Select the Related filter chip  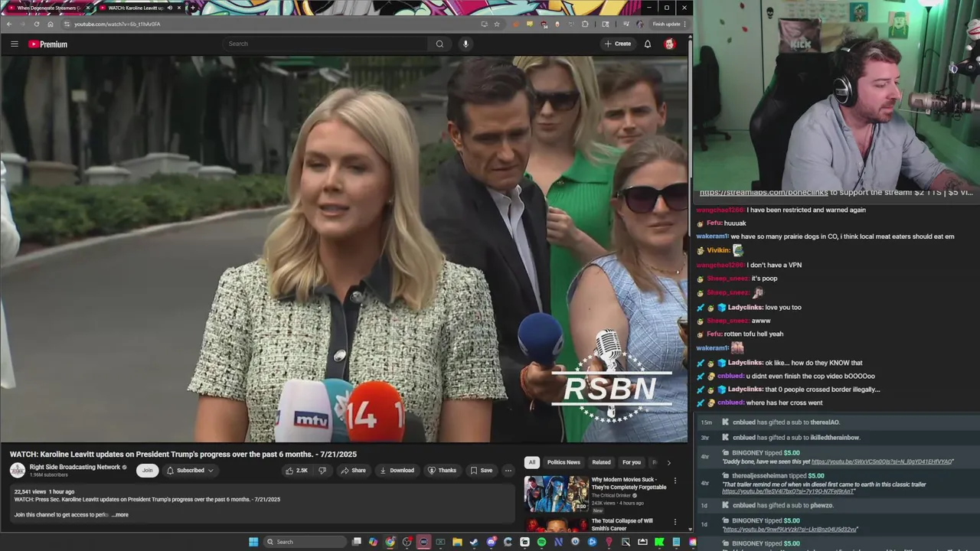point(601,462)
